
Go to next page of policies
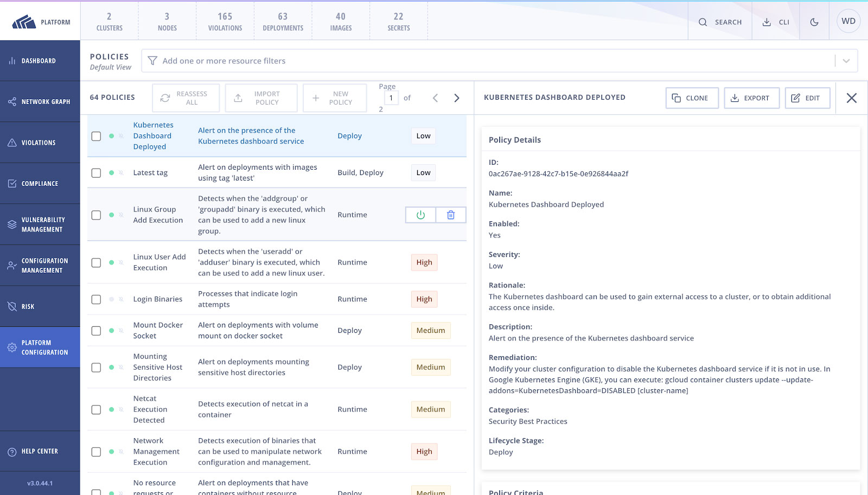[457, 98]
